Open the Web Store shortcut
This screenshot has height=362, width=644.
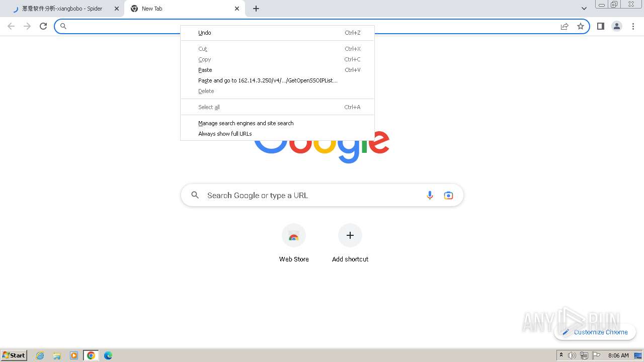294,244
